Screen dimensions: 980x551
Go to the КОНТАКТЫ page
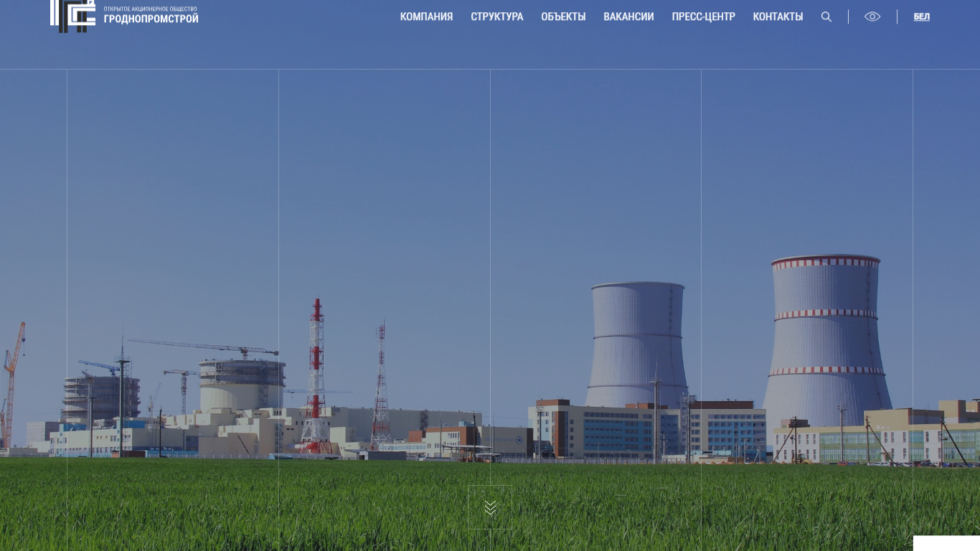click(778, 17)
